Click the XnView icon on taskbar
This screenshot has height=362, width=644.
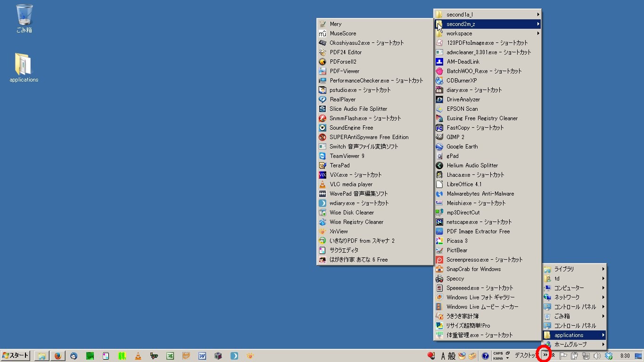tap(250, 356)
